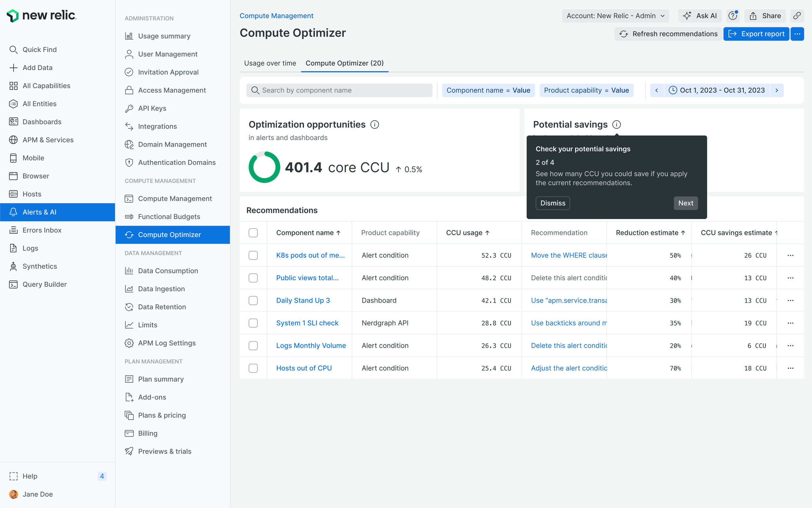Go to previous date range arrow
Image resolution: width=812 pixels, height=508 pixels.
656,90
